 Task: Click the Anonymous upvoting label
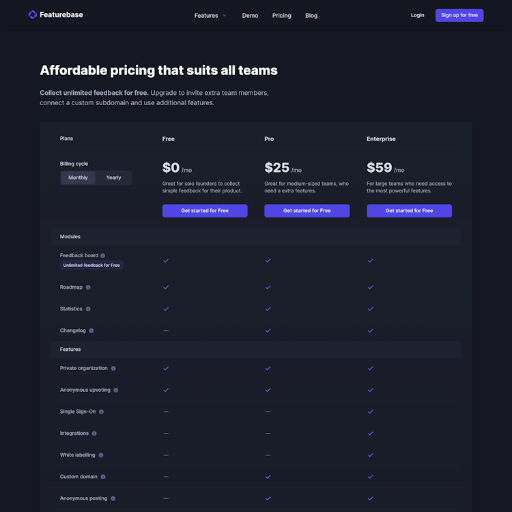click(85, 390)
